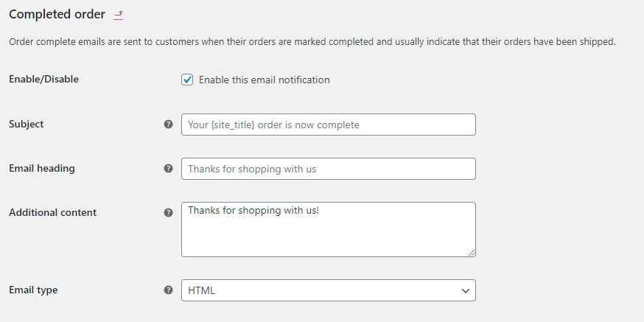Click the 'Email heading' field label
This screenshot has height=322, width=644.
tap(41, 169)
